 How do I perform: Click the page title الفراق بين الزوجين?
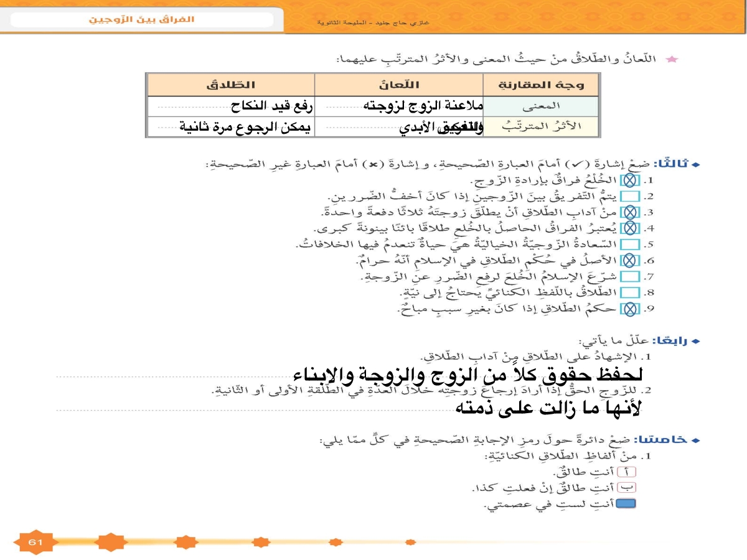[142, 19]
